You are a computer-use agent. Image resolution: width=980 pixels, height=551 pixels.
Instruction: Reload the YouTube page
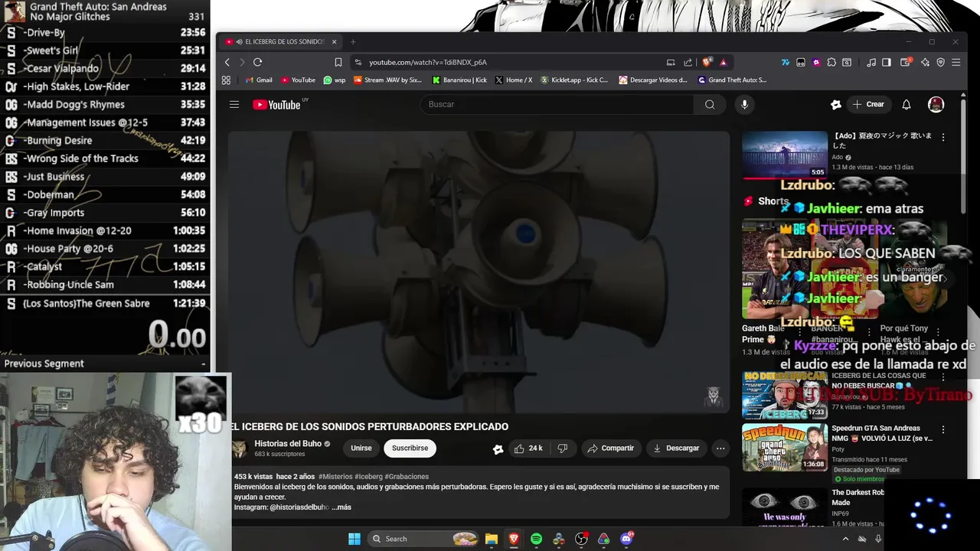257,62
